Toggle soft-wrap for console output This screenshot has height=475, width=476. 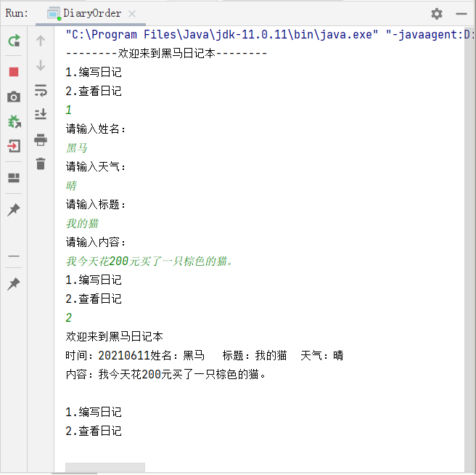(41, 90)
